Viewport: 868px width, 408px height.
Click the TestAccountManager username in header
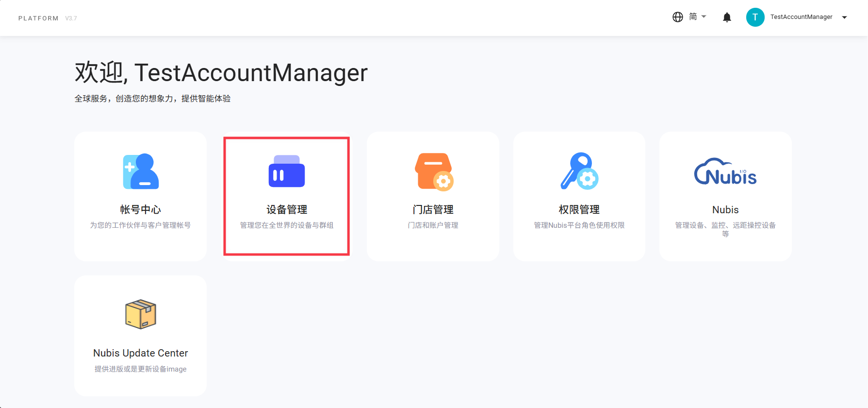coord(802,17)
